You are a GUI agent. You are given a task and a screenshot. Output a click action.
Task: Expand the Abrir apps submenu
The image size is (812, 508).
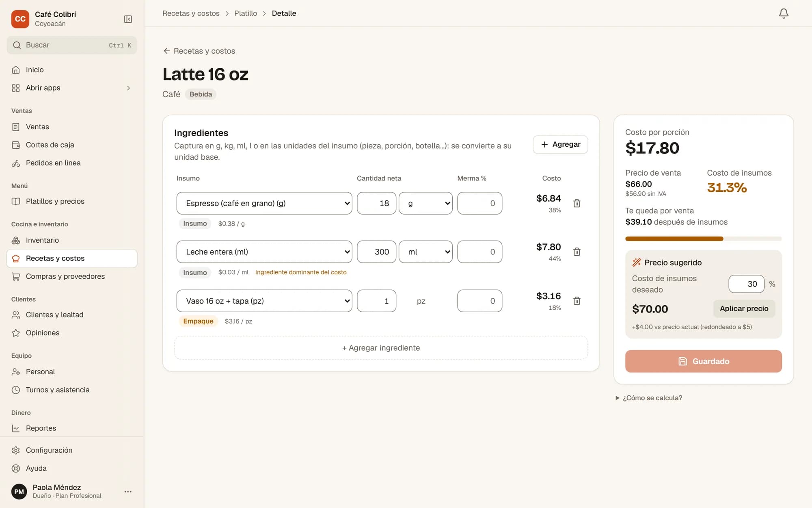click(72, 88)
